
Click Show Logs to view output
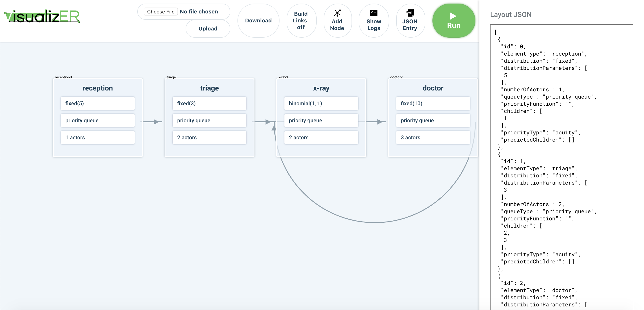tap(374, 20)
